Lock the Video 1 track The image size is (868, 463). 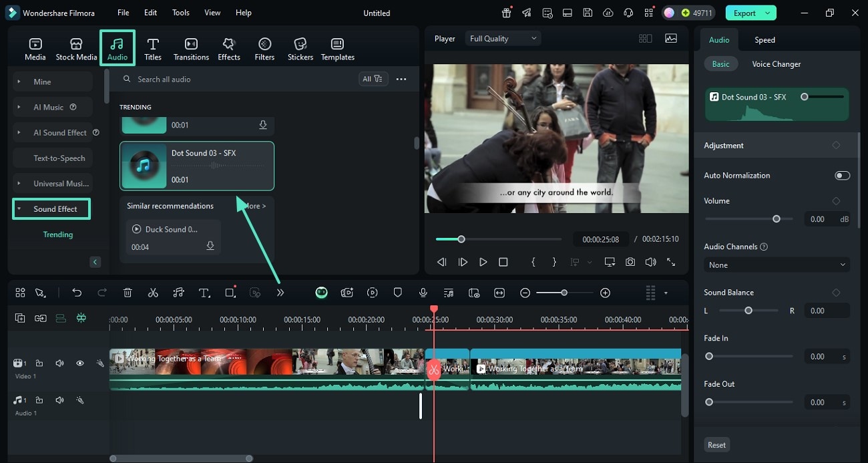[39, 363]
